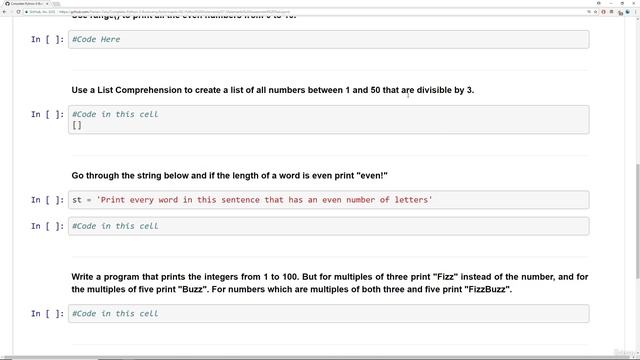Click the FizzBuzz program instruction paragraph
This screenshot has width=640, height=360.
click(x=330, y=283)
